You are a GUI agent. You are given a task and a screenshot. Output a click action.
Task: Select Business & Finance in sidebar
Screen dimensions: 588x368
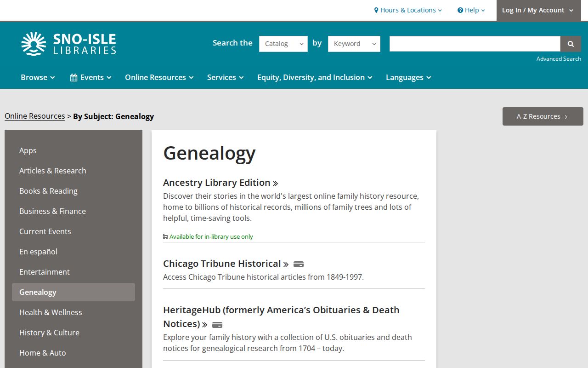pos(73,211)
